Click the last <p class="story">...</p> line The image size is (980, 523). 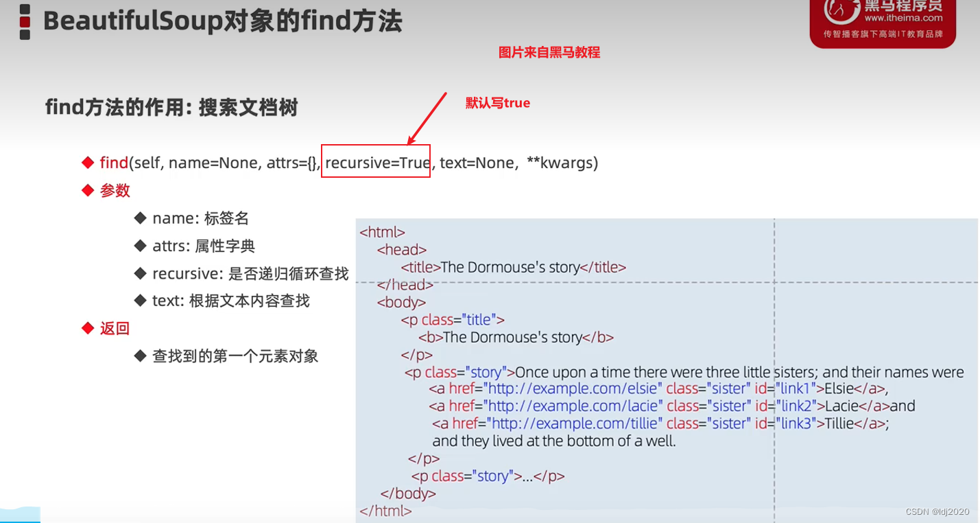[x=488, y=476]
